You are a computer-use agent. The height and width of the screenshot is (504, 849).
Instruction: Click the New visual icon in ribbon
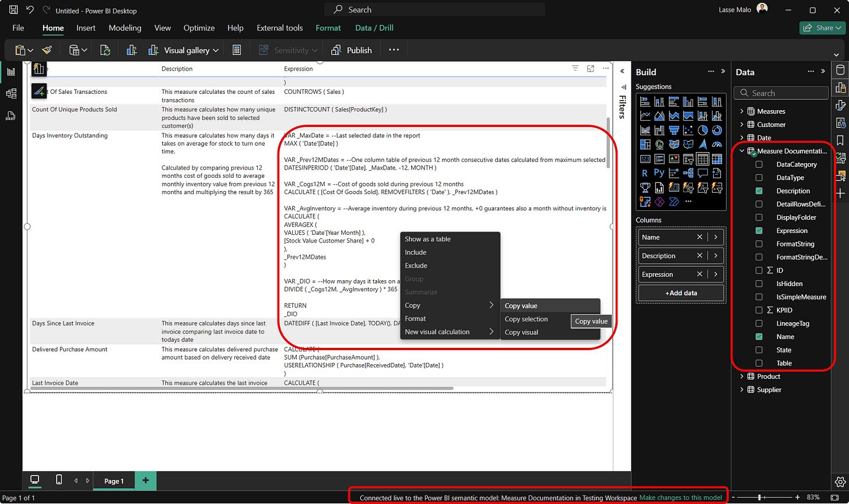point(132,50)
